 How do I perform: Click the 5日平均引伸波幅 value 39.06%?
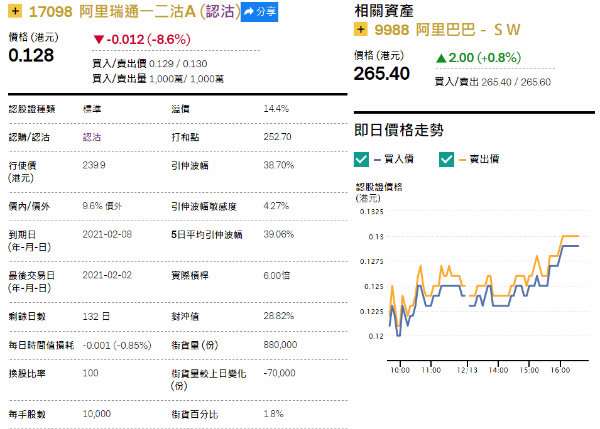point(279,234)
